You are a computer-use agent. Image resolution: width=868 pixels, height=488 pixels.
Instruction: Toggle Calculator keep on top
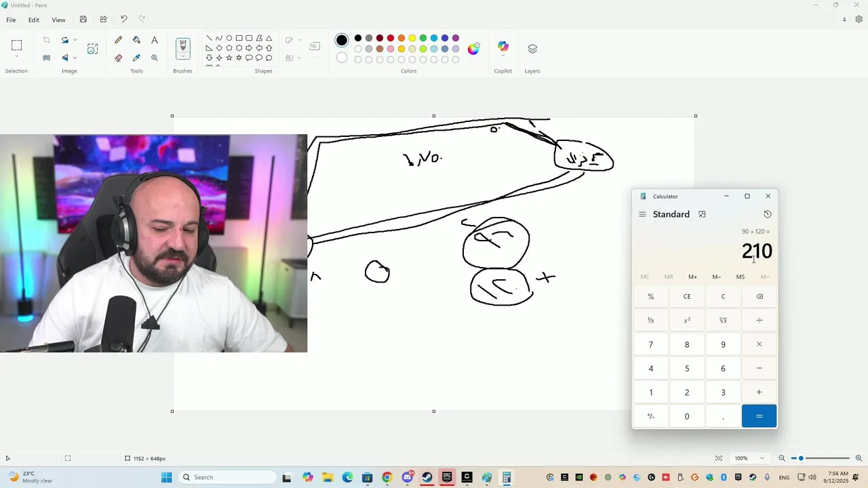tap(702, 214)
